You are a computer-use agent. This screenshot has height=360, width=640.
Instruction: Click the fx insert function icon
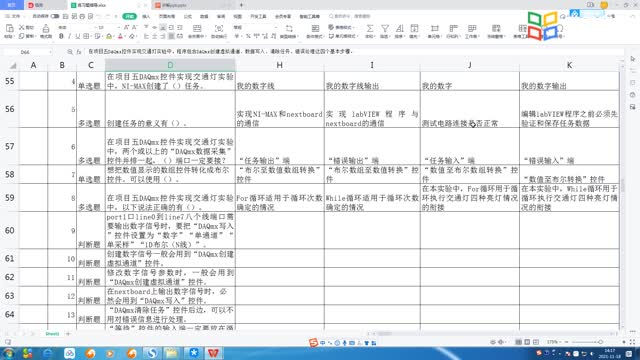click(x=79, y=52)
